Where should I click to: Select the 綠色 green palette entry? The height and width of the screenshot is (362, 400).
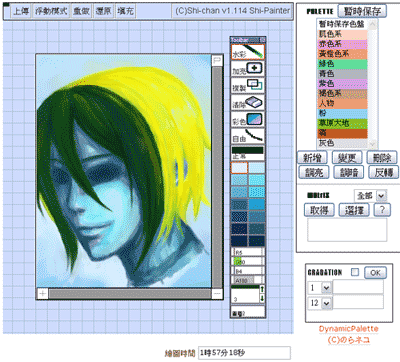(x=343, y=64)
